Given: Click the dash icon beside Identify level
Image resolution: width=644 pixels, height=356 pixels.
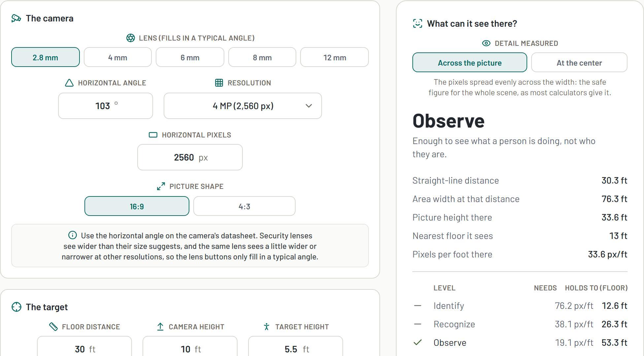Looking at the screenshot, I should [418, 306].
